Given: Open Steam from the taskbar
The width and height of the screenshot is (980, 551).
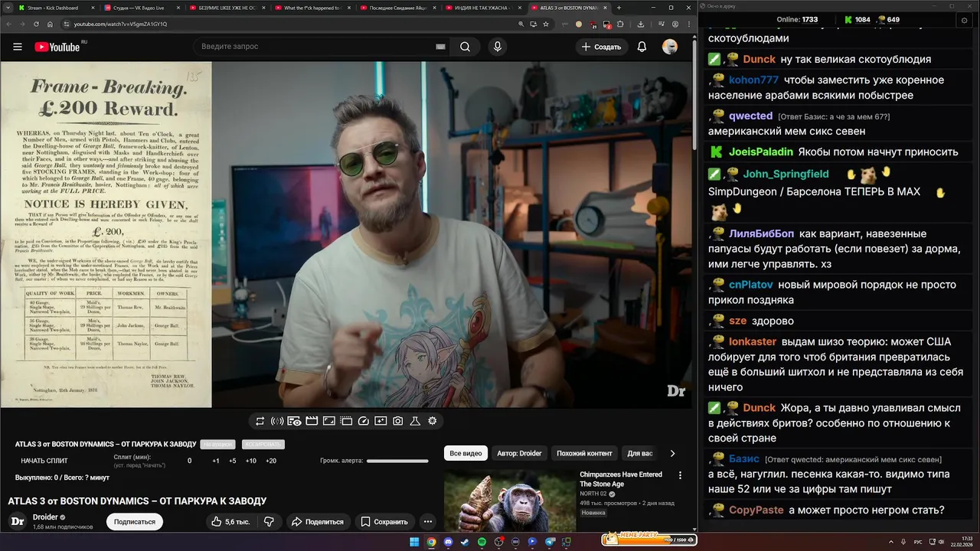Looking at the screenshot, I should tap(465, 542).
